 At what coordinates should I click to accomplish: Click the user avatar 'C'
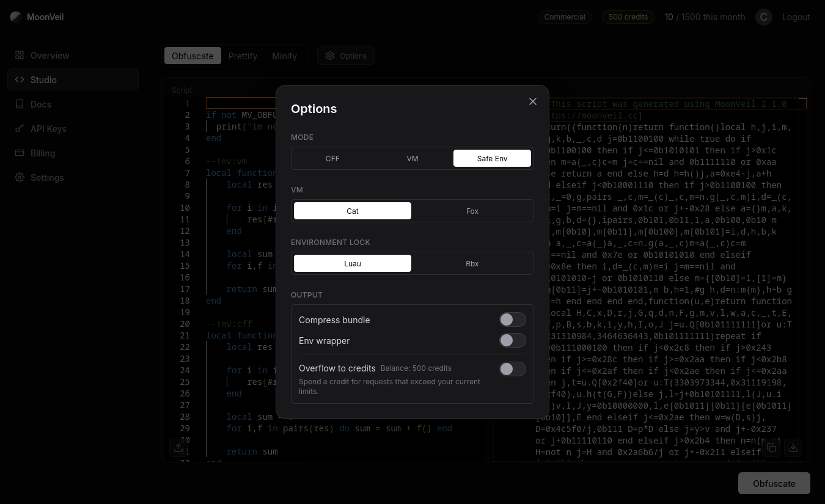click(764, 17)
